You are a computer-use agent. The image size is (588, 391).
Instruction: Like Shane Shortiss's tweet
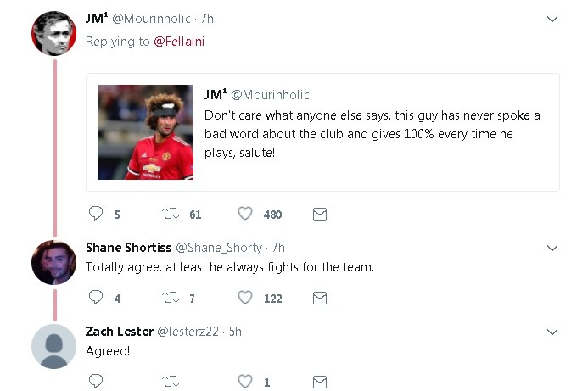click(x=245, y=298)
